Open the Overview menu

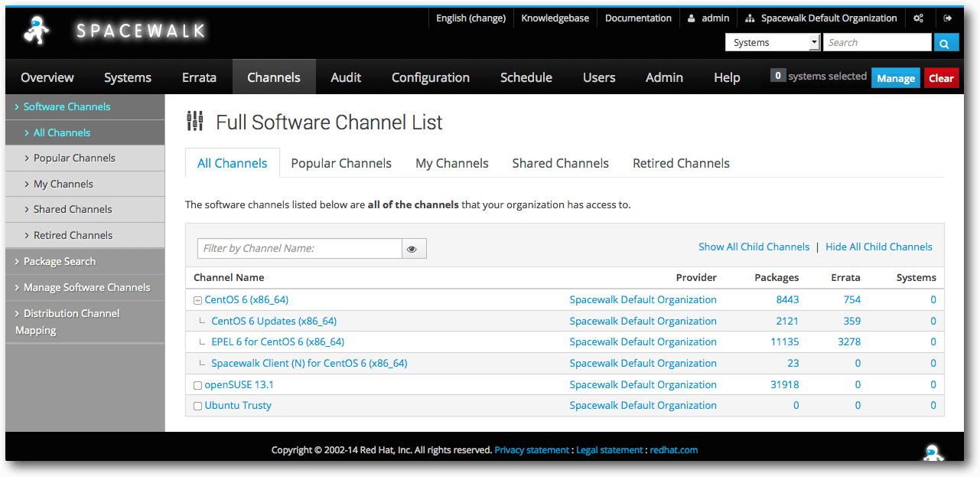(x=47, y=77)
